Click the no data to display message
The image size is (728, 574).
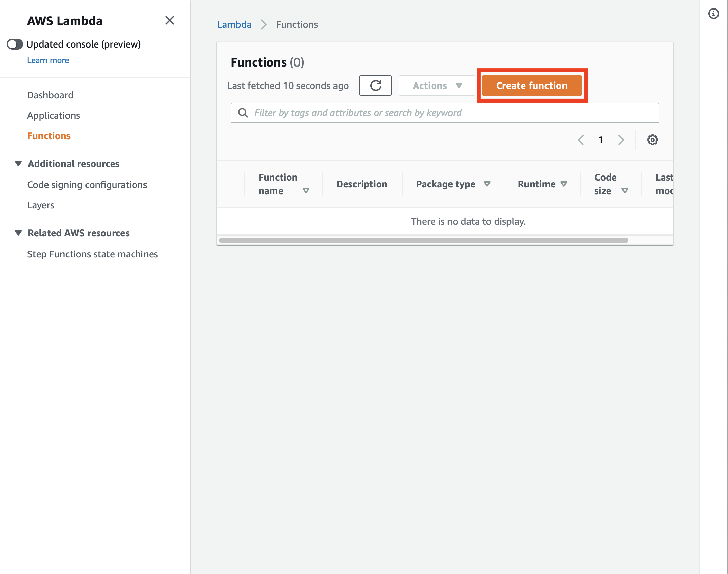tap(468, 221)
